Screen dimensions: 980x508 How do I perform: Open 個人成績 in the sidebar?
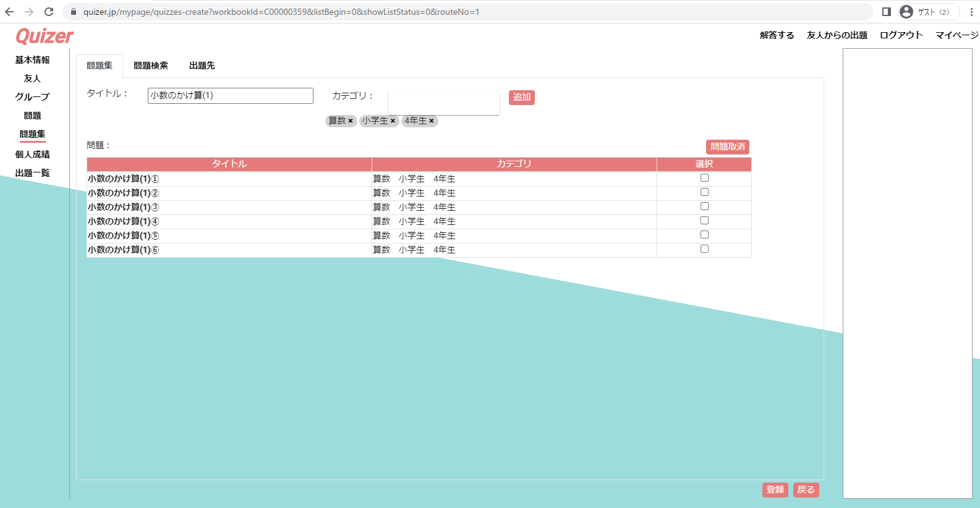pos(33,155)
